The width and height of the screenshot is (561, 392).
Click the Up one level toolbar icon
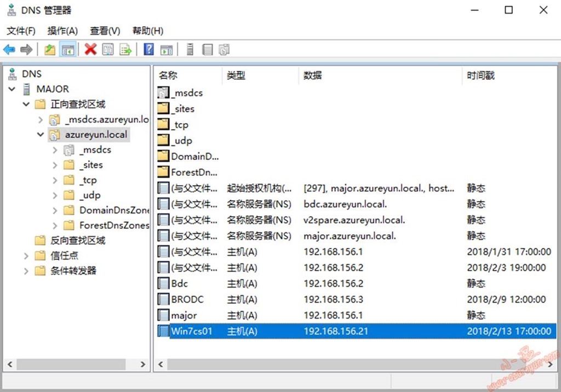pos(50,49)
